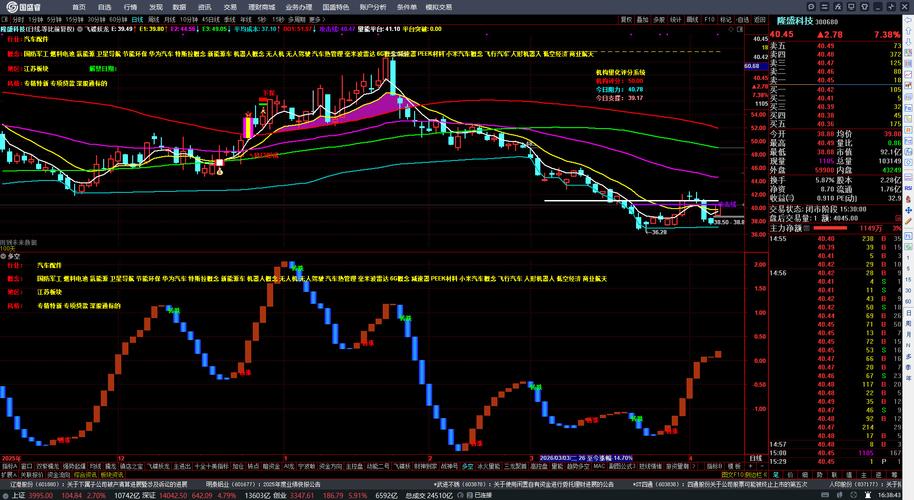914x500 pixels.
Task: Click the +自选 add to watchlist button
Action: (x=743, y=19)
